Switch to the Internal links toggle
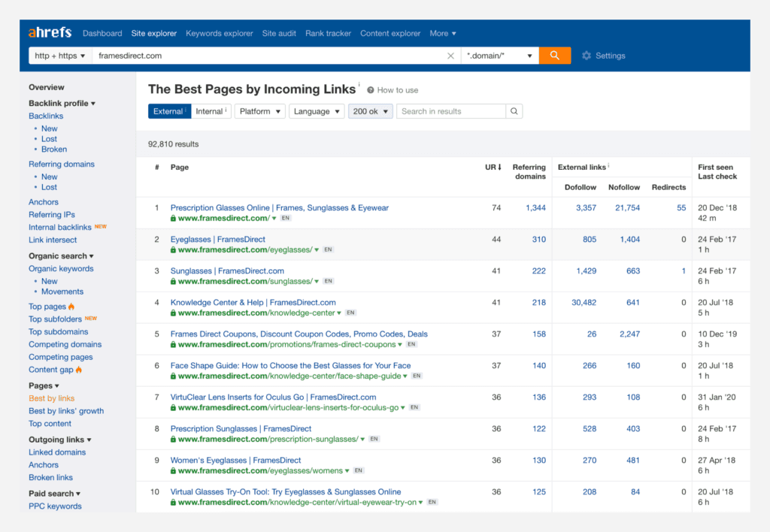Viewport: 770px width, 532px height. coord(211,111)
